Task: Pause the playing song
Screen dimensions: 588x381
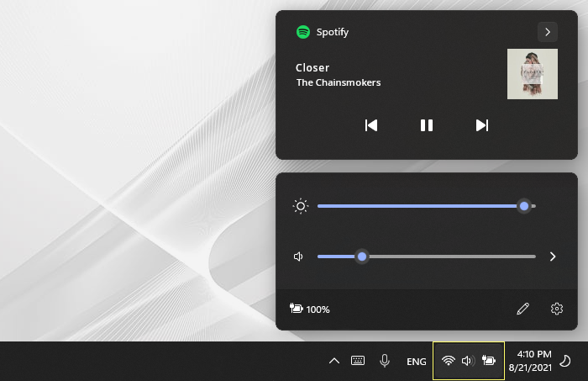Action: 427,125
